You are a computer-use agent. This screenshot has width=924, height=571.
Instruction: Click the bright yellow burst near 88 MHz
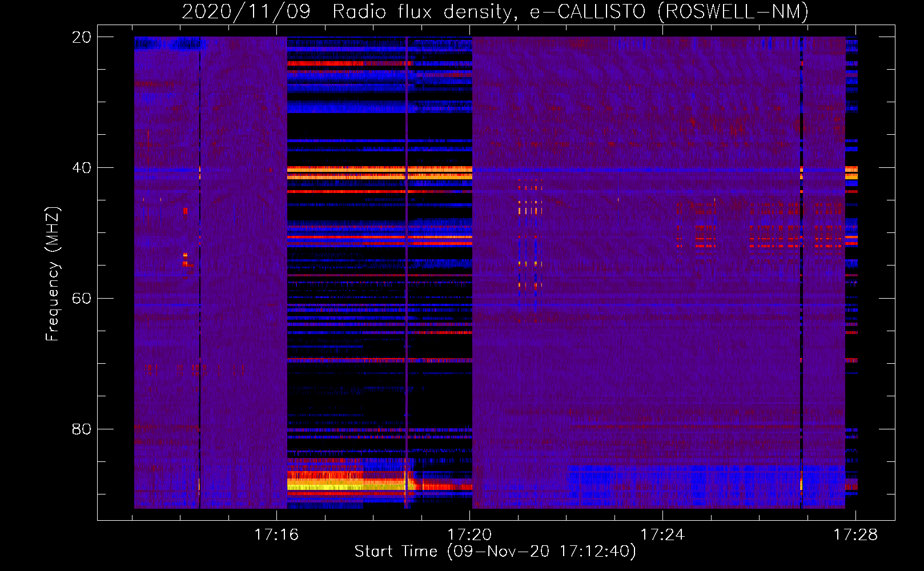[x=326, y=485]
